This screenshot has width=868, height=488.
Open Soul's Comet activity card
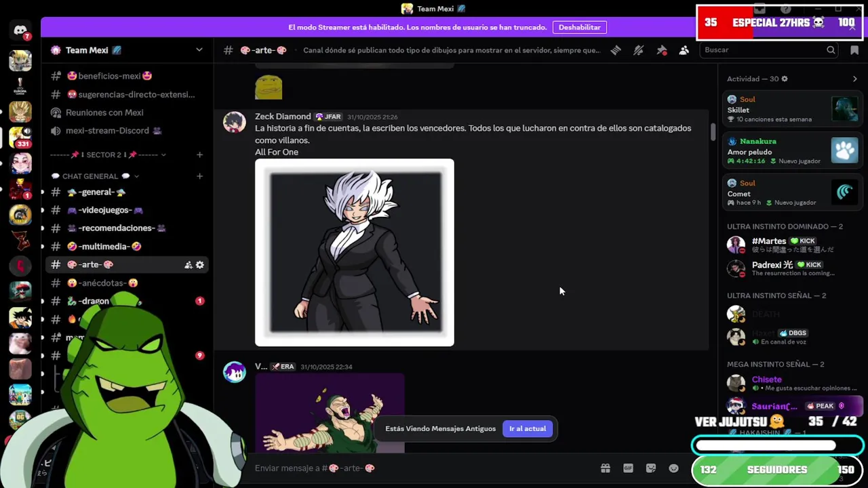pos(792,192)
